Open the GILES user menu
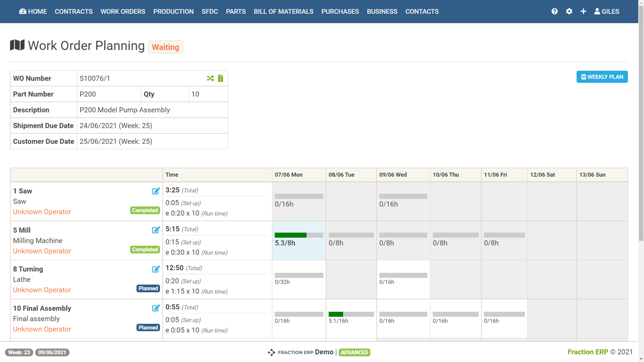The width and height of the screenshot is (644, 362). pyautogui.click(x=607, y=11)
